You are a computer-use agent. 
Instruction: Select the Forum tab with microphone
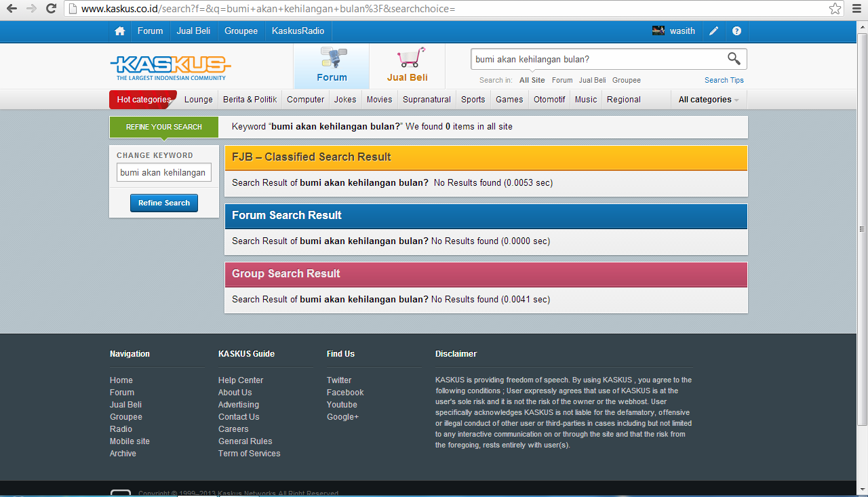pyautogui.click(x=332, y=66)
